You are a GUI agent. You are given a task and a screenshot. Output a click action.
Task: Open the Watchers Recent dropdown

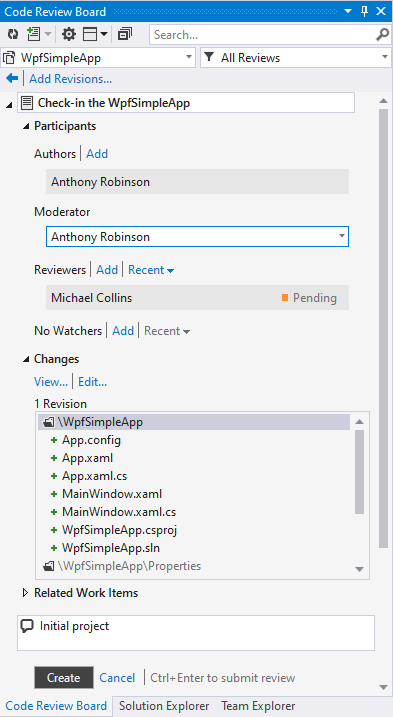[x=167, y=331]
